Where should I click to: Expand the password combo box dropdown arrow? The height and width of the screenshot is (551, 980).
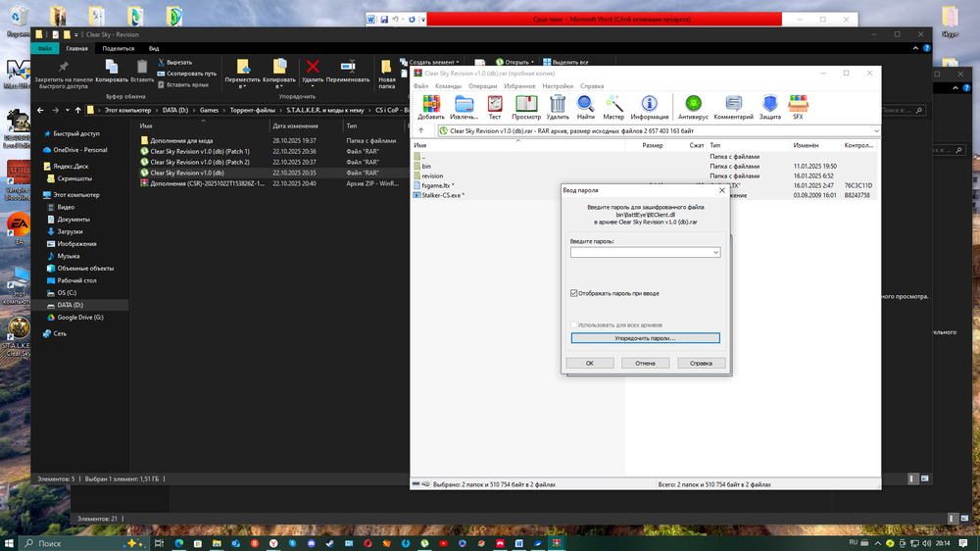click(715, 253)
